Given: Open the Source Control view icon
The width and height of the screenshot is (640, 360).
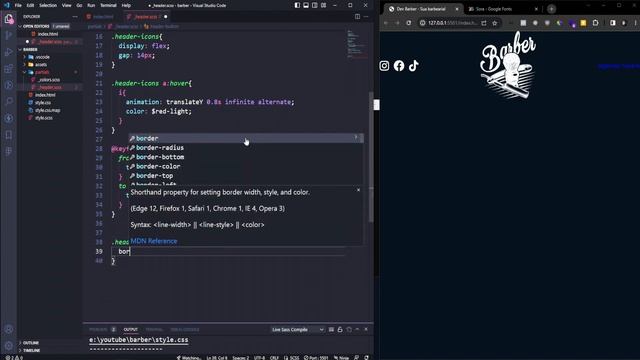Looking at the screenshot, I should 9,36.
